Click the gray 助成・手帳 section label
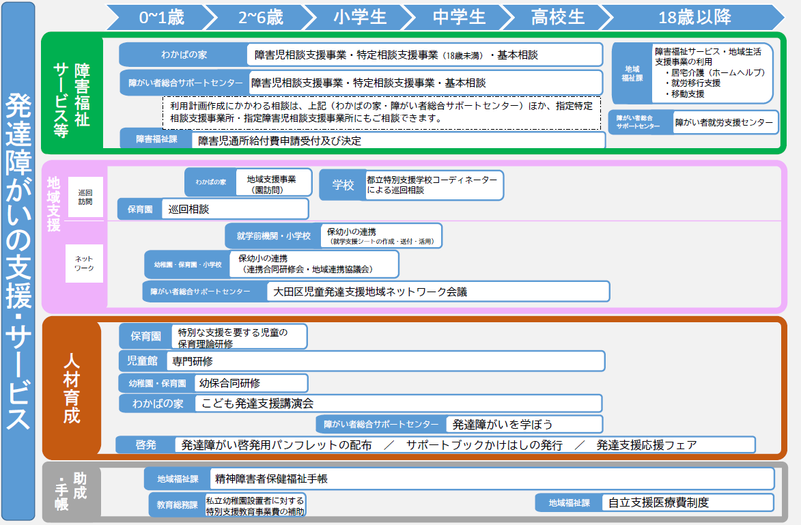 click(x=71, y=491)
